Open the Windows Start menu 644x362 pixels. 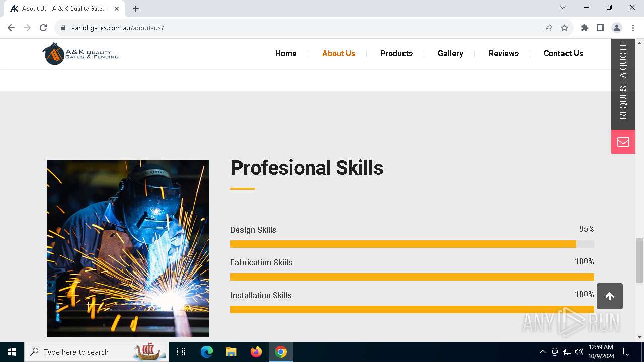(12, 352)
